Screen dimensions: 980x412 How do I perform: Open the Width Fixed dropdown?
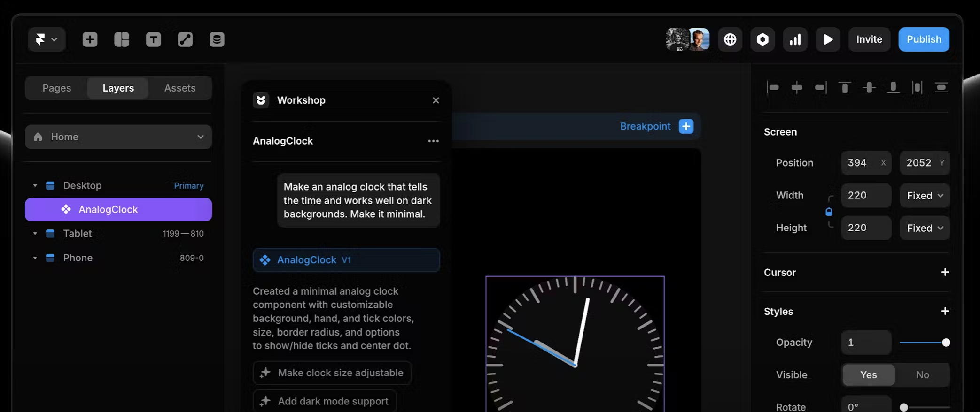925,196
